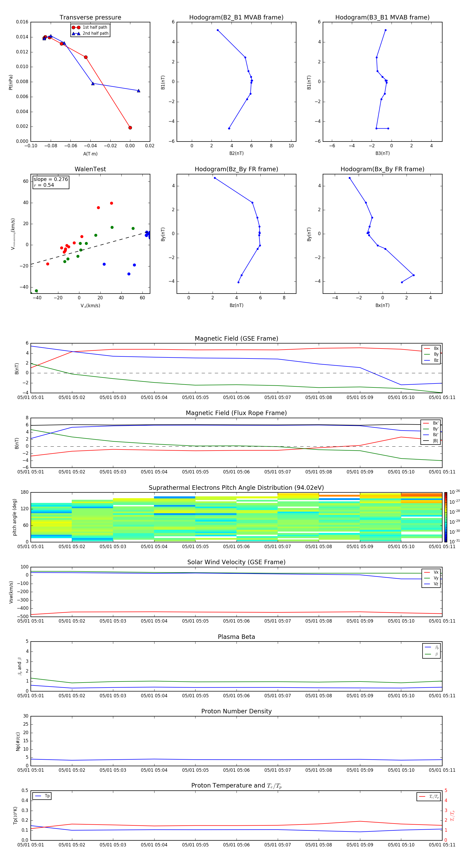Click the "A(T·m)" x-axis label
473x868 pixels.
coord(90,154)
